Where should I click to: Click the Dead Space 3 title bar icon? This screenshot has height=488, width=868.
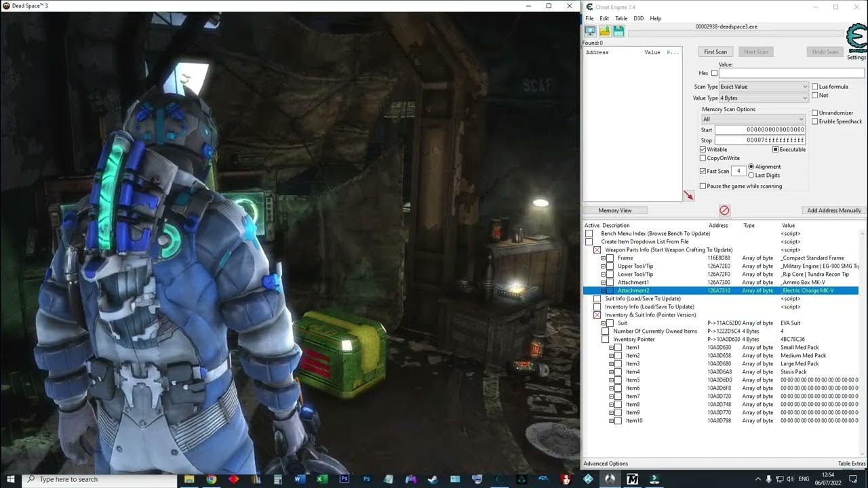coord(6,6)
